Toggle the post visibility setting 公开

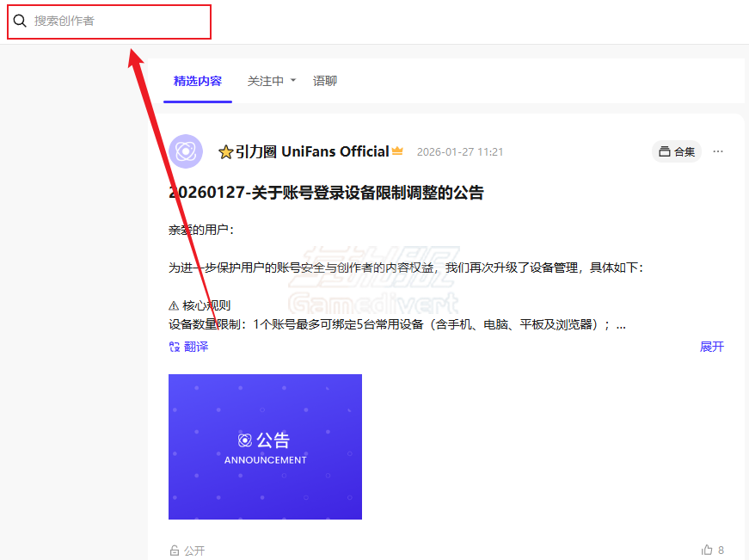pos(193,550)
